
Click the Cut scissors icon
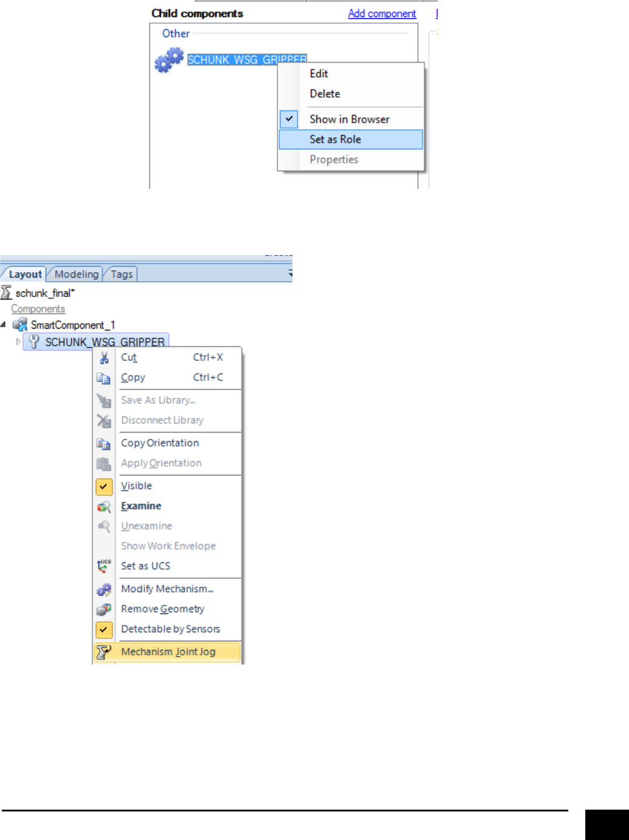(104, 358)
